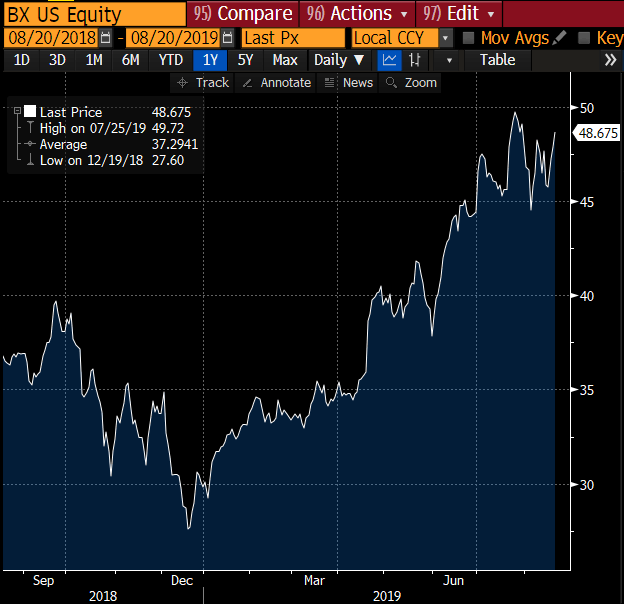Switch to the candlestick bar chart icon
Viewport: 624px width, 604px height.
click(x=415, y=60)
